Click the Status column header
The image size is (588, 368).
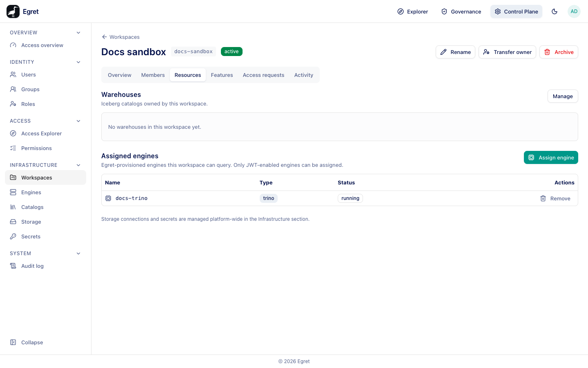(346, 182)
